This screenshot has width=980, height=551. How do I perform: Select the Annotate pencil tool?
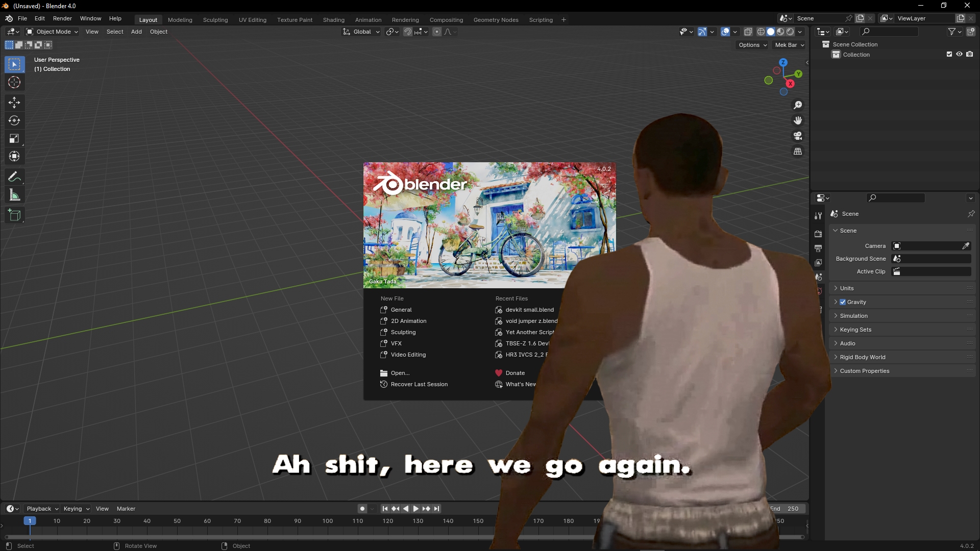14,177
